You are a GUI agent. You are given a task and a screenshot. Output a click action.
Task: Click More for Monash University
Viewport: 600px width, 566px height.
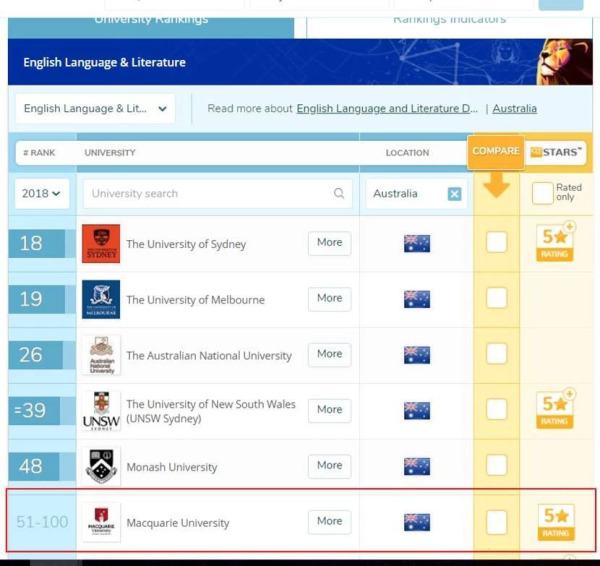click(329, 465)
